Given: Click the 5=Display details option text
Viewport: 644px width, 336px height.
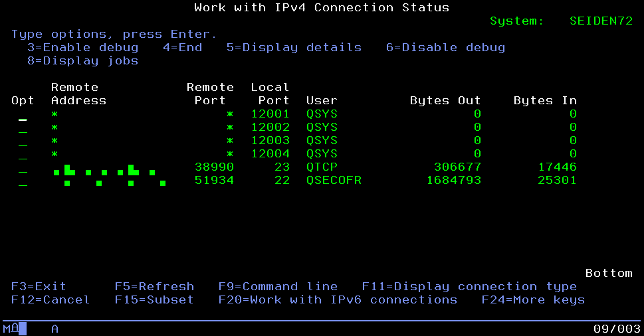Looking at the screenshot, I should pos(294,48).
